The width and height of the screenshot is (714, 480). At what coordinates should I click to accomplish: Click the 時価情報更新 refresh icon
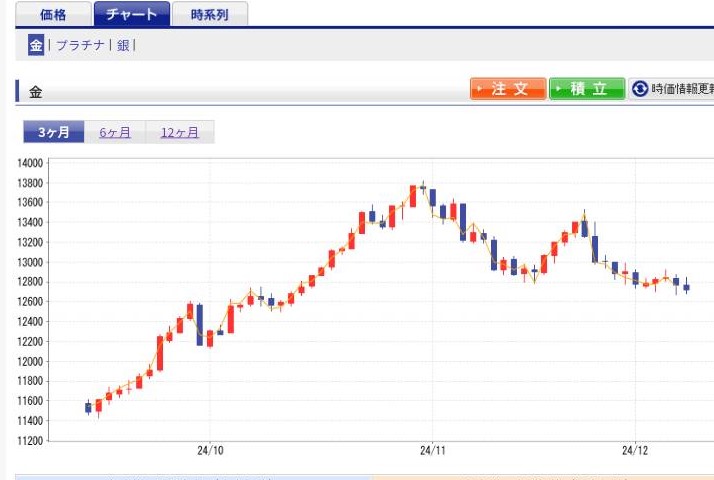[640, 89]
